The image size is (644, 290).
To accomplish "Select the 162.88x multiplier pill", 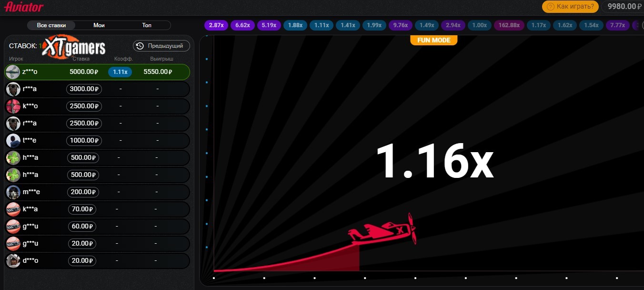I will tap(509, 25).
